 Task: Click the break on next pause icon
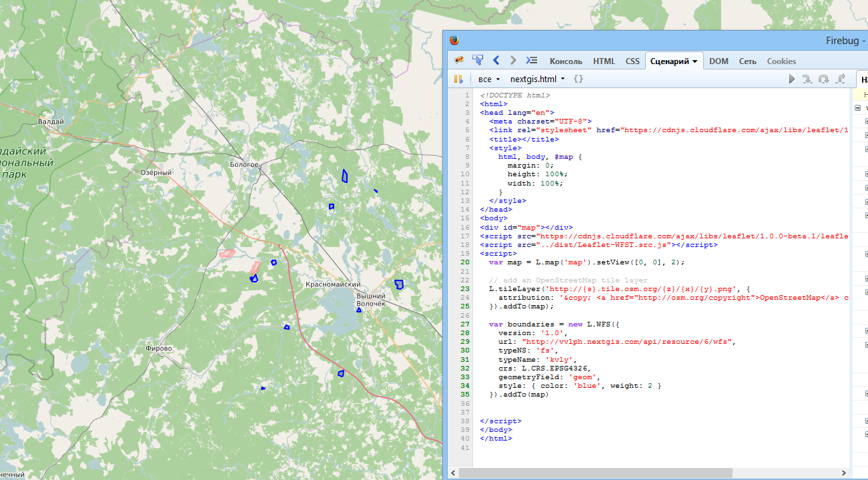coord(459,79)
